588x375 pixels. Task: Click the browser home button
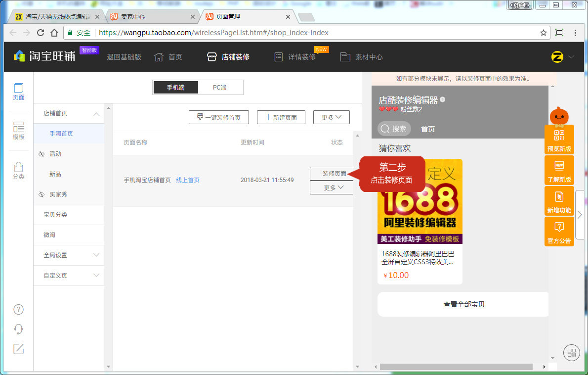point(54,33)
